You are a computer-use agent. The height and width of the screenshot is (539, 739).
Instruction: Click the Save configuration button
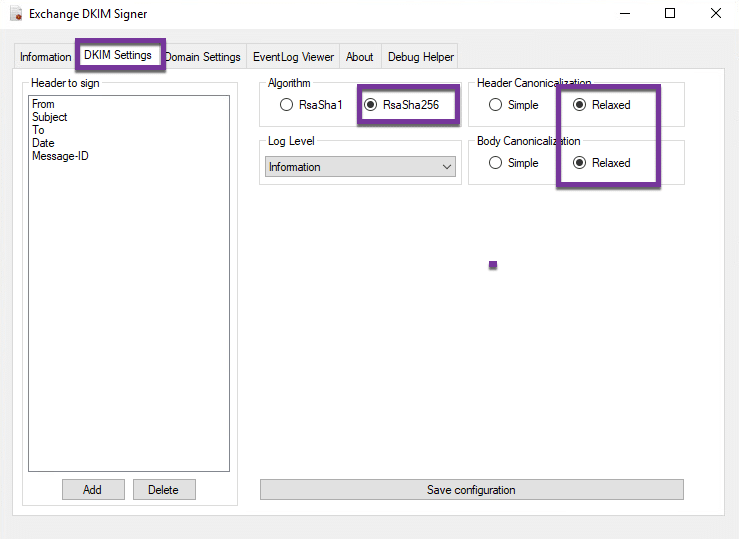coord(471,490)
